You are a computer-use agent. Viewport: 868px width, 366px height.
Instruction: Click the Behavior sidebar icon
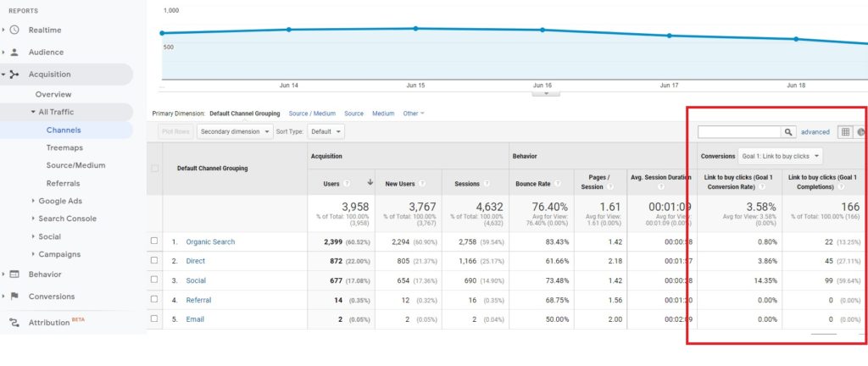coord(14,274)
